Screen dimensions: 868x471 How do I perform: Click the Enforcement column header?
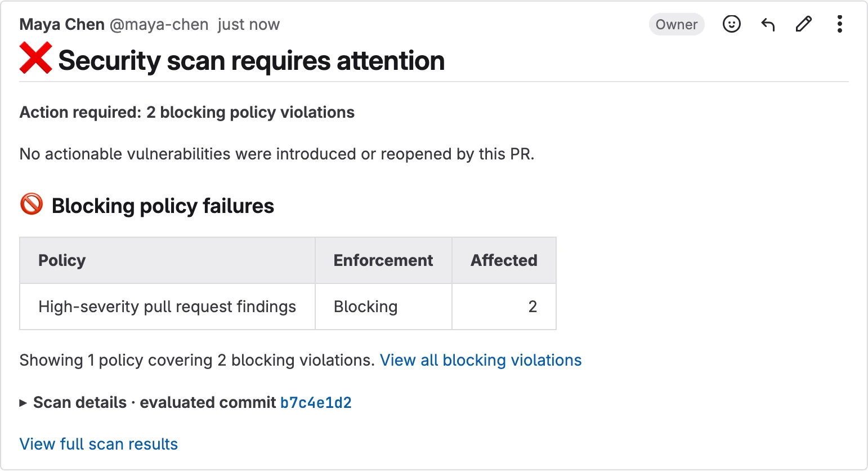click(x=383, y=260)
